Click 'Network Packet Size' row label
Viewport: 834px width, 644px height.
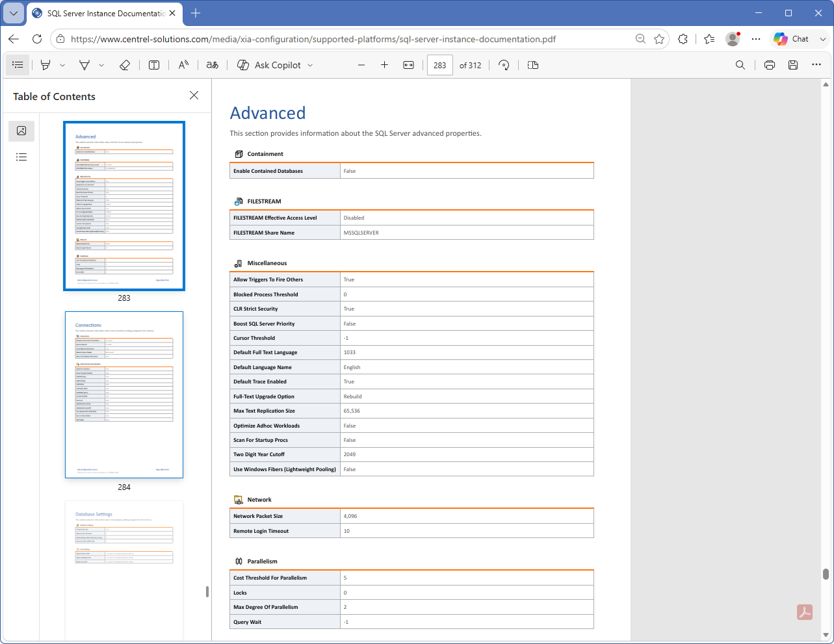(258, 516)
